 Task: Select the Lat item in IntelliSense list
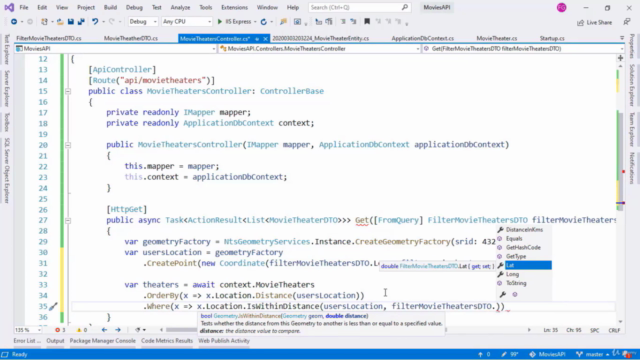524,265
